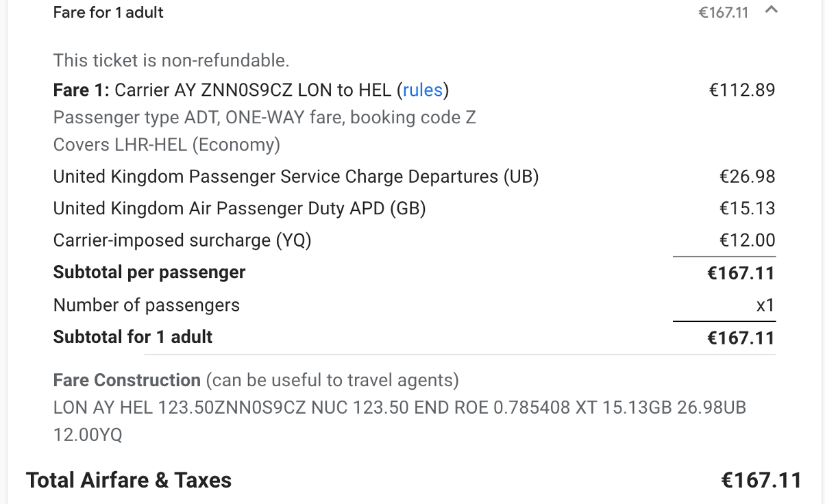825x504 pixels.
Task: Click the non-refundable ticket notice
Action: 171,60
